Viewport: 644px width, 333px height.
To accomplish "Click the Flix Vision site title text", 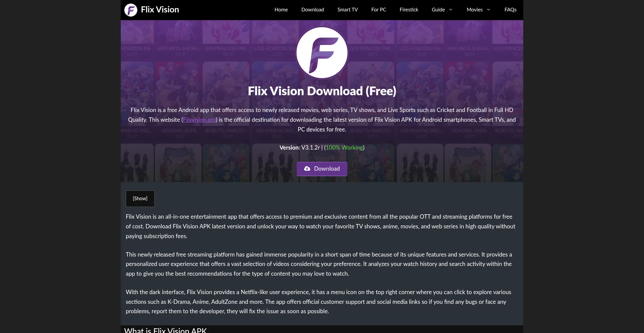I will [x=160, y=10].
